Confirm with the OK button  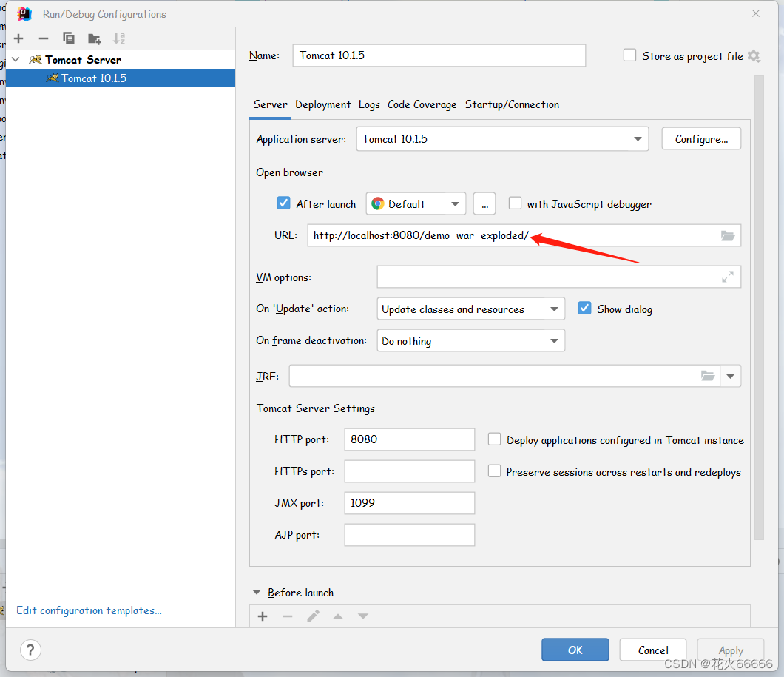click(x=575, y=650)
